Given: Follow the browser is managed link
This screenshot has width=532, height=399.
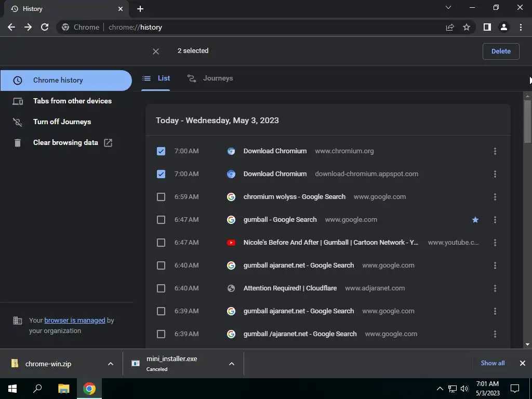Looking at the screenshot, I should tap(75, 320).
